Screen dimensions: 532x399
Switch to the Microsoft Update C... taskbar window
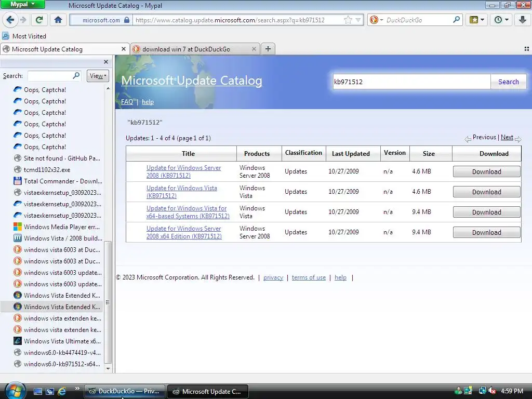point(208,391)
